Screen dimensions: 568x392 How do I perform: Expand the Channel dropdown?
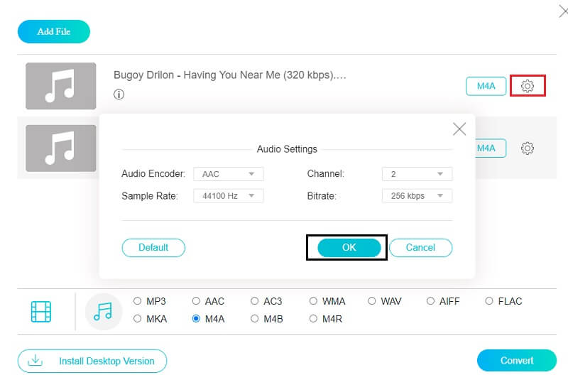coord(417,174)
